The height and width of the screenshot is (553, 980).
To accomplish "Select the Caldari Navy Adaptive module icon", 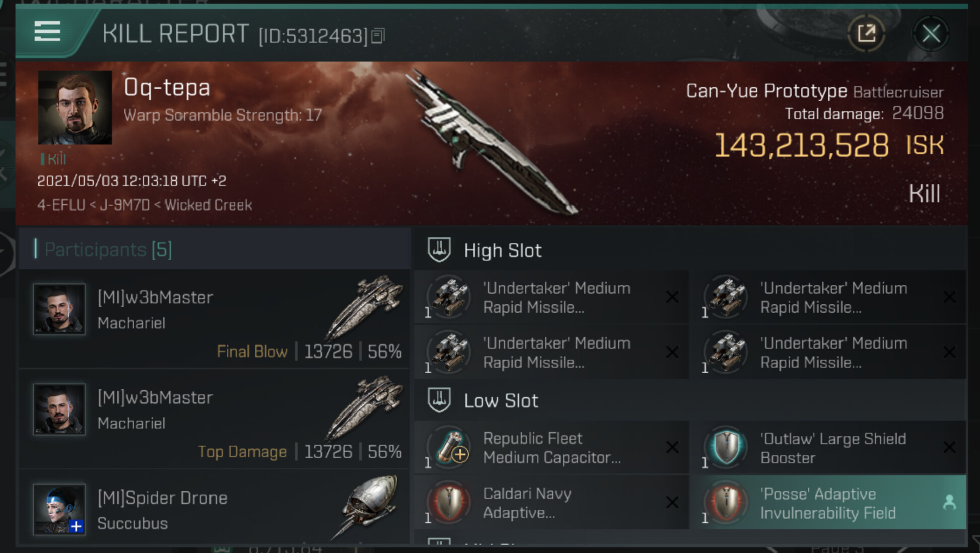I will click(x=450, y=502).
